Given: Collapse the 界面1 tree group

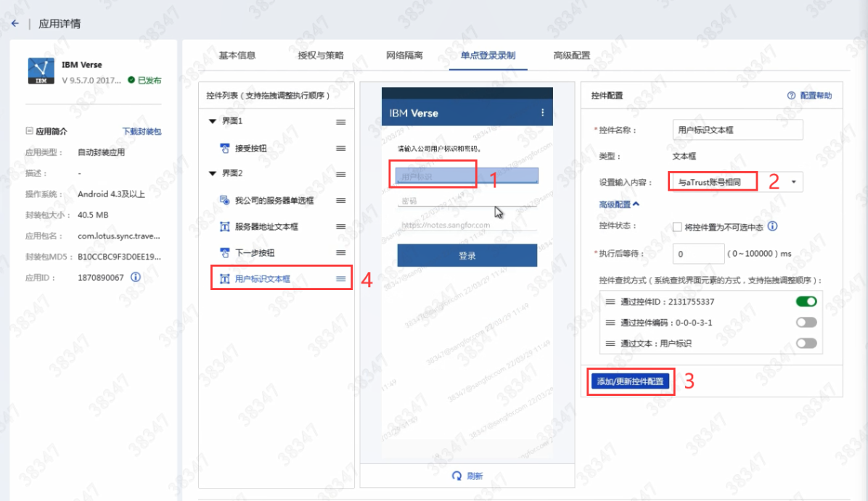Looking at the screenshot, I should point(213,121).
